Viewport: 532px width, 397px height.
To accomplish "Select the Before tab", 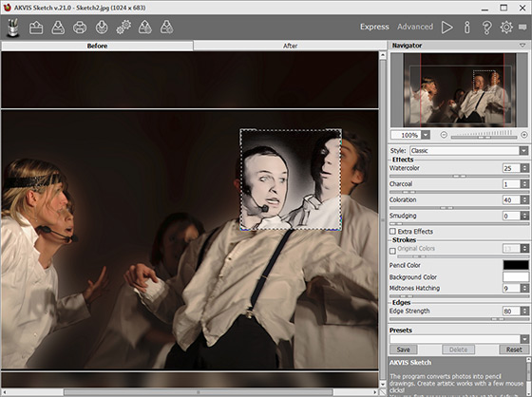I will 97,46.
